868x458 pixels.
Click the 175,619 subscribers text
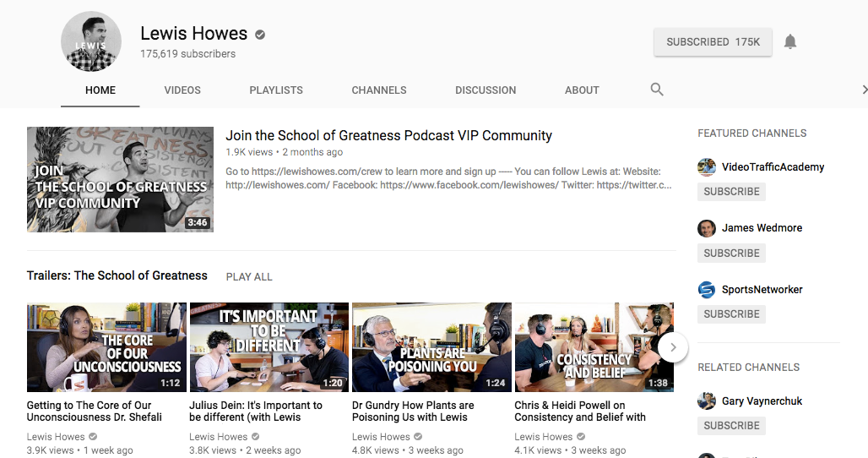coord(187,54)
